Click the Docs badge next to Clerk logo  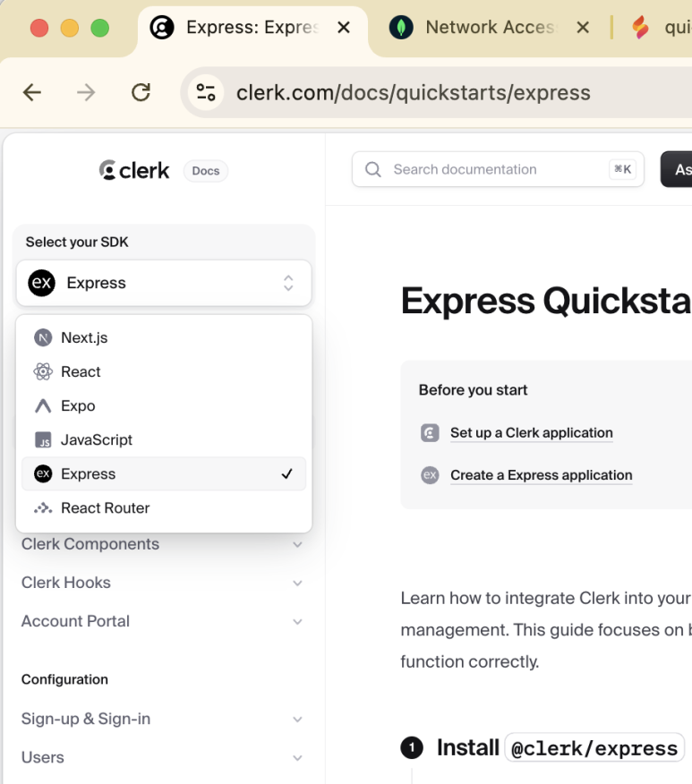[206, 171]
